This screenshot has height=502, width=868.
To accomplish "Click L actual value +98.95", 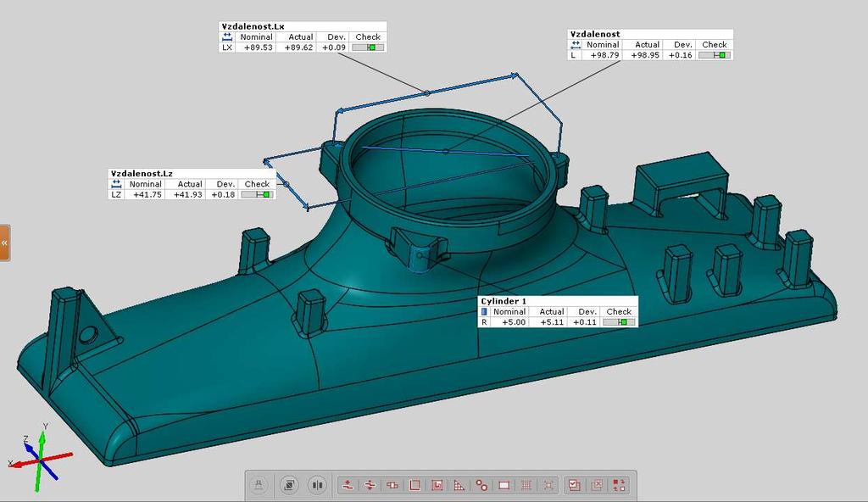I will pos(645,55).
